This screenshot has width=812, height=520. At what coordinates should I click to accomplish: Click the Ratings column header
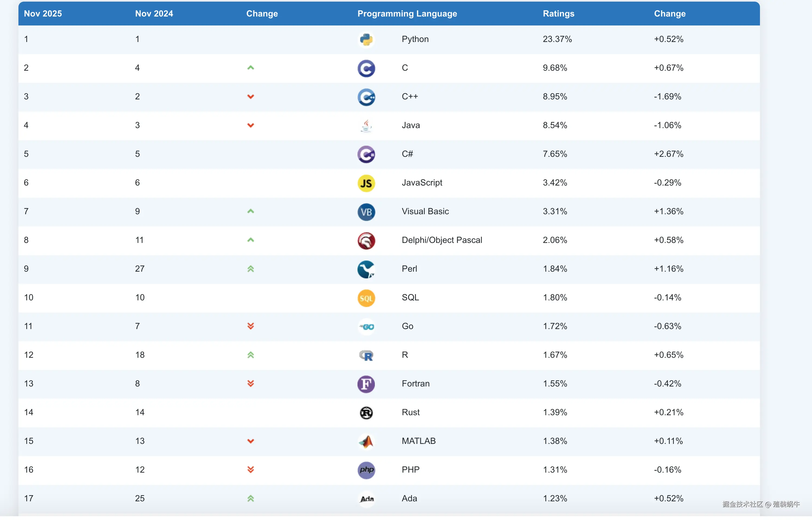(x=558, y=14)
